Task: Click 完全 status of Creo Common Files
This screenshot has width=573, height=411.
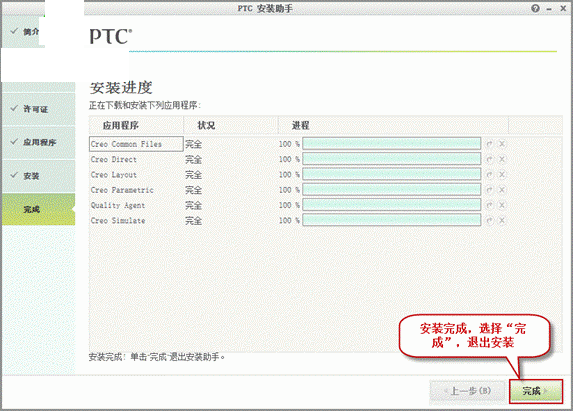Action: [x=193, y=144]
